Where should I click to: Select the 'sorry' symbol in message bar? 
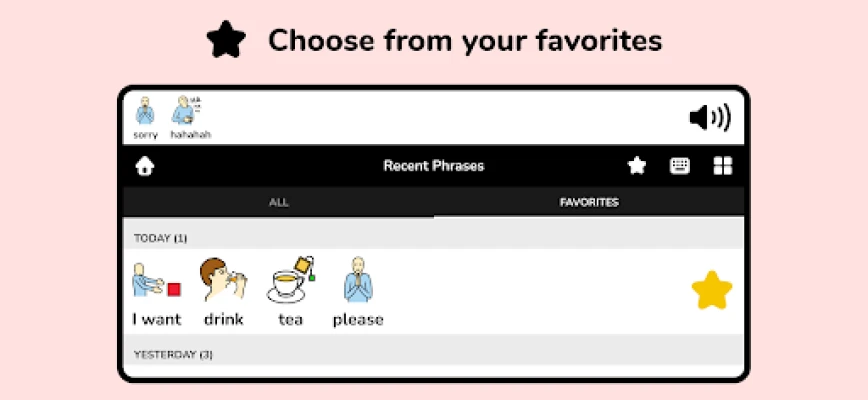click(x=145, y=118)
